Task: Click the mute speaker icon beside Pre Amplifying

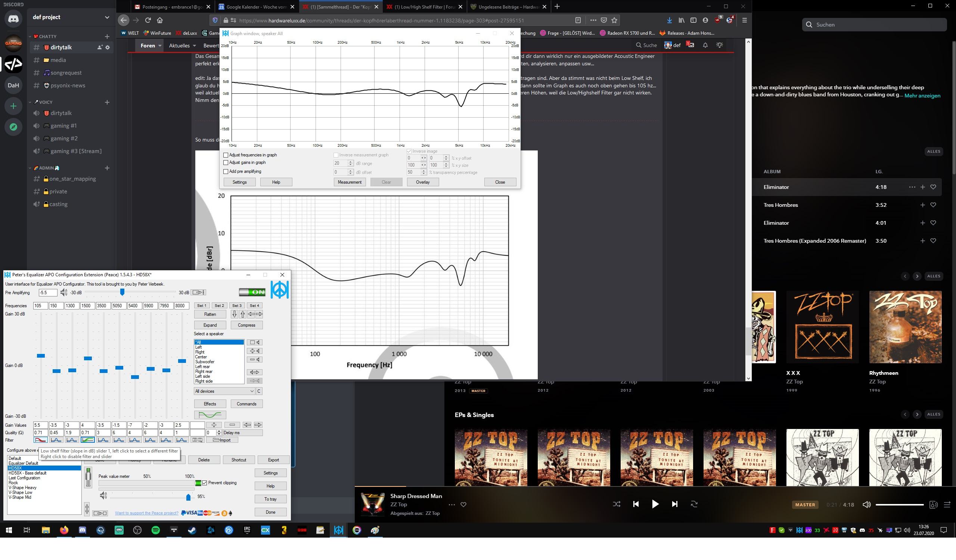Action: [64, 292]
